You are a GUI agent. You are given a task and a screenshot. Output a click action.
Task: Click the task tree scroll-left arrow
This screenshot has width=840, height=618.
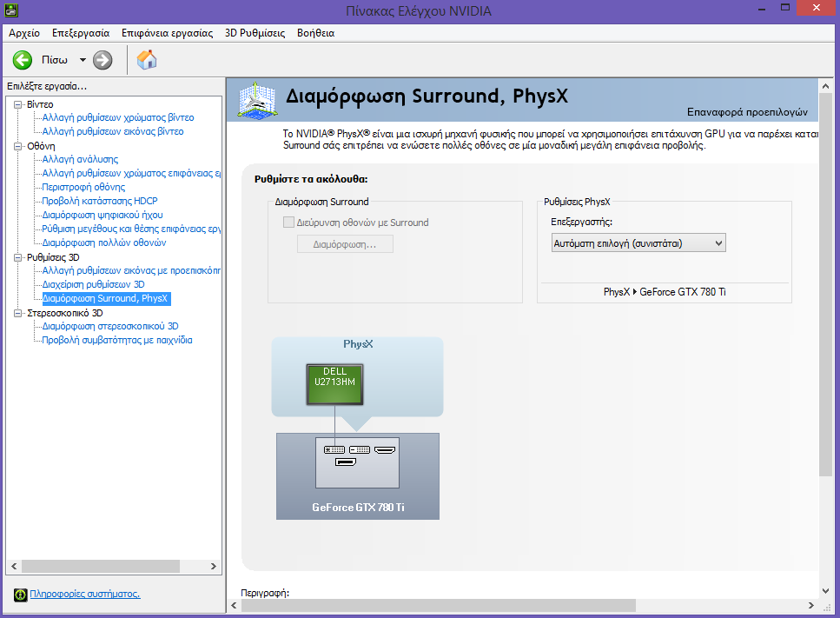coord(14,567)
